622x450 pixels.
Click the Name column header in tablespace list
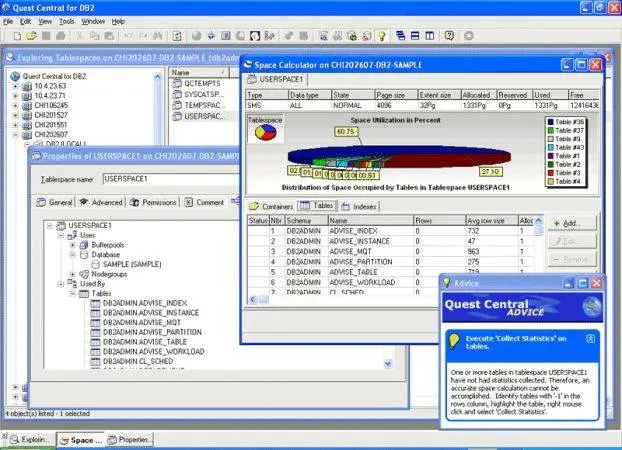(199, 73)
